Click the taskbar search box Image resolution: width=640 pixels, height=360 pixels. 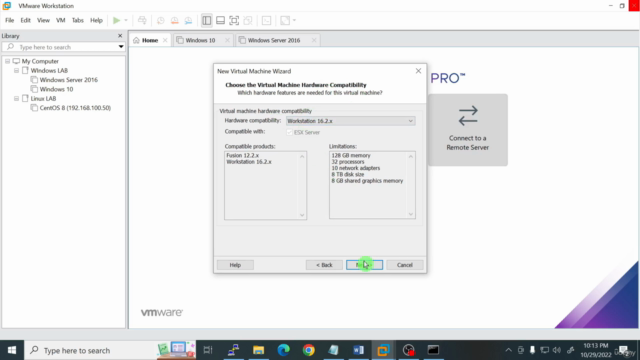[110, 350]
